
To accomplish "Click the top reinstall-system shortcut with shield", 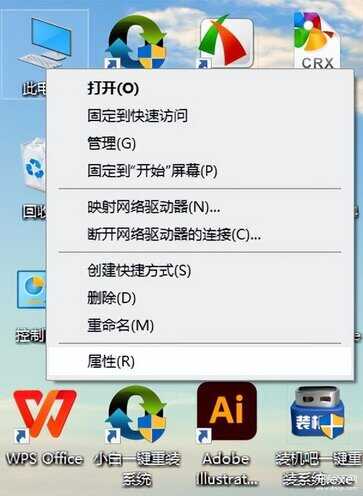I will (x=137, y=42).
